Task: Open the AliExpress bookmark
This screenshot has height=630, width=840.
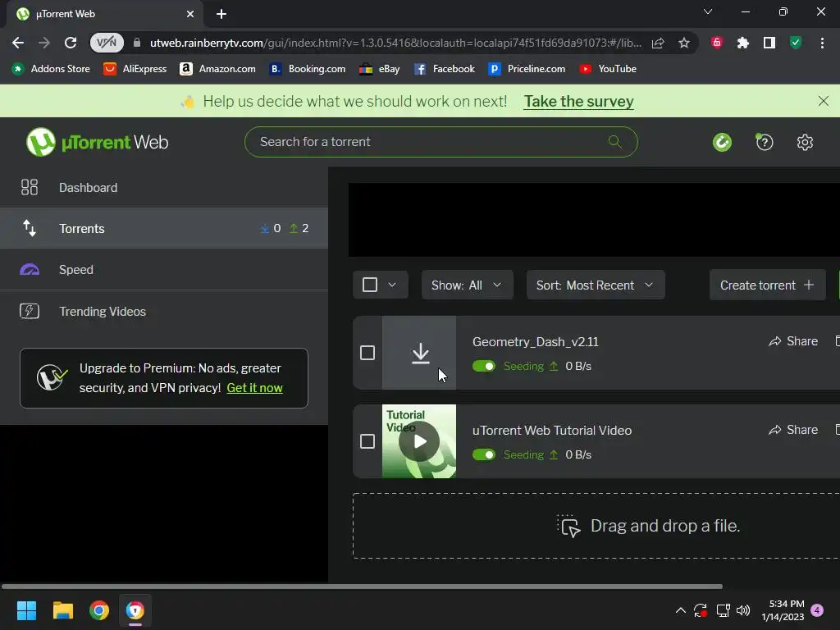Action: pos(135,69)
